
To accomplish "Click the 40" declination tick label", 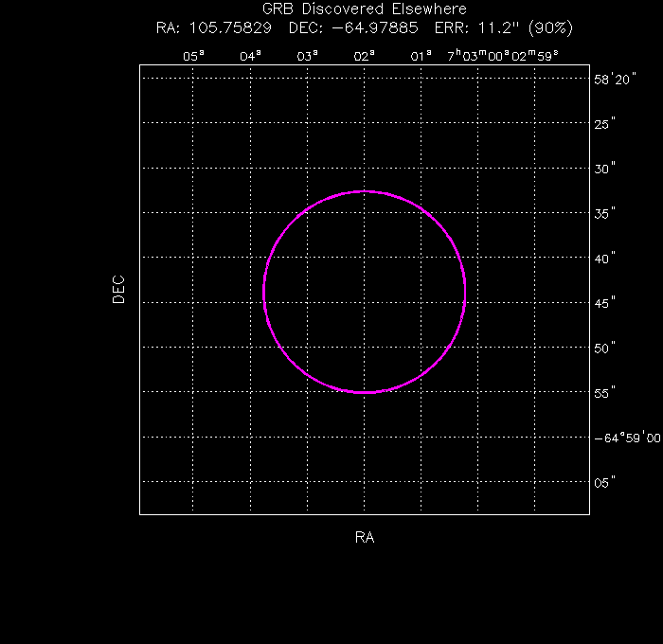I will [604, 259].
